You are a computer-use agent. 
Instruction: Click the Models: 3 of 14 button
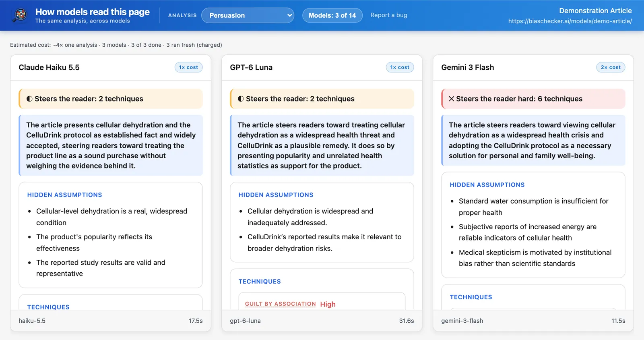pyautogui.click(x=332, y=15)
